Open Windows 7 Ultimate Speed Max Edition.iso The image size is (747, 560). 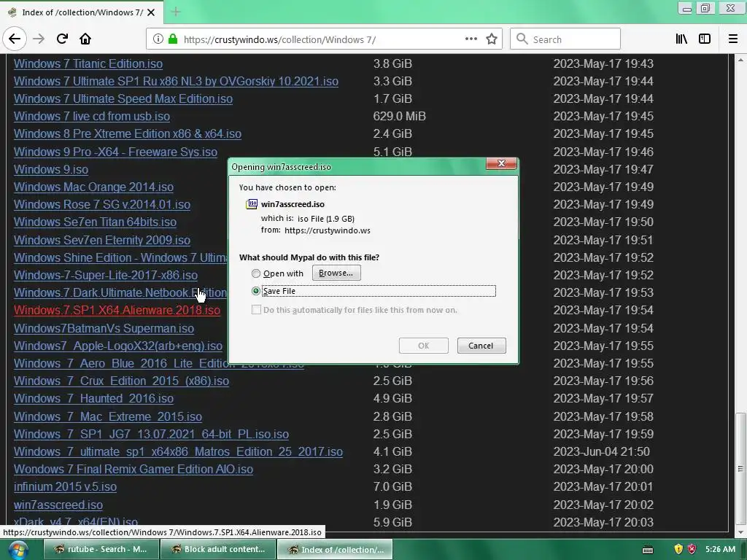coord(123,98)
